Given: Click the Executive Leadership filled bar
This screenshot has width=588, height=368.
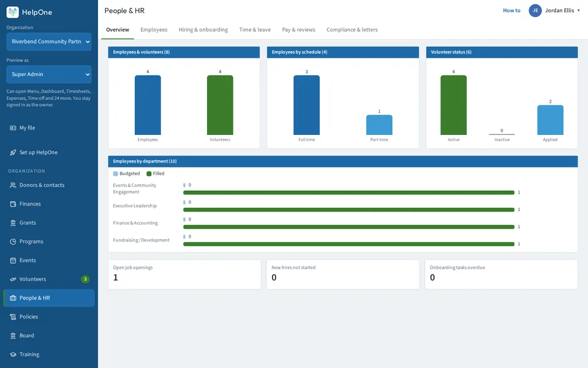Looking at the screenshot, I should pos(349,210).
